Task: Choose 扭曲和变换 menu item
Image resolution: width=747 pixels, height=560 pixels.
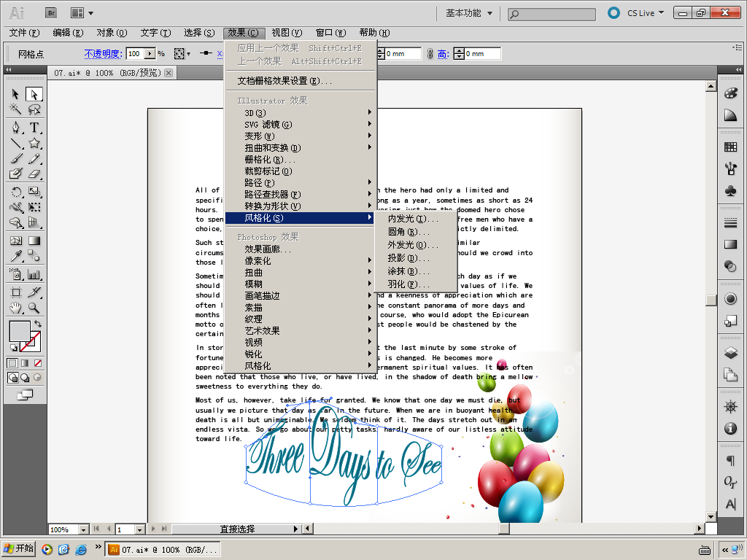Action: 301,147
